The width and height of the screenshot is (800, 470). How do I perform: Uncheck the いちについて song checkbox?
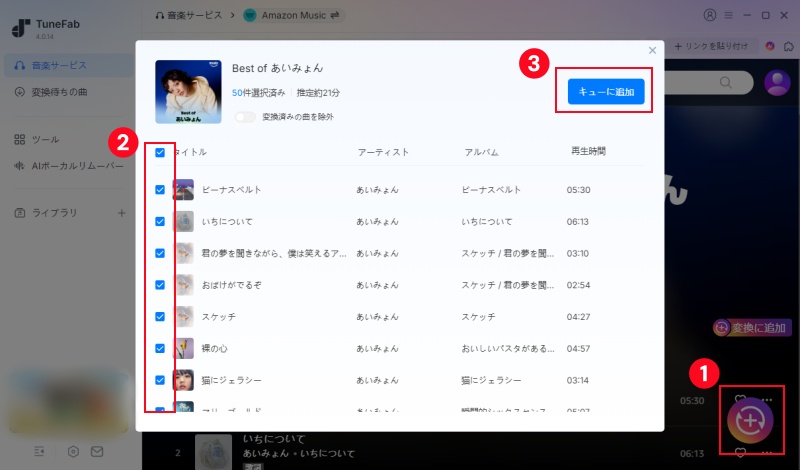160,221
